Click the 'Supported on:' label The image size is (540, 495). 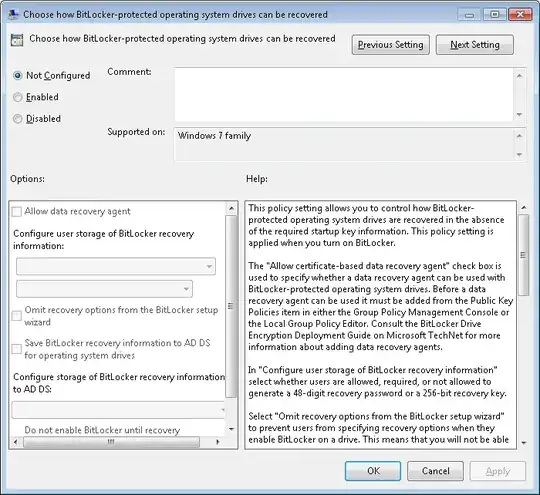pos(136,132)
